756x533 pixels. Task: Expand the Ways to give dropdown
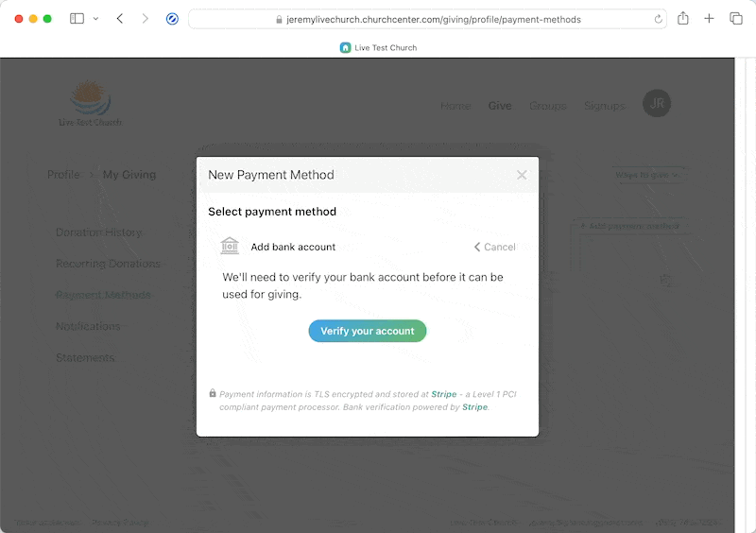coord(651,175)
